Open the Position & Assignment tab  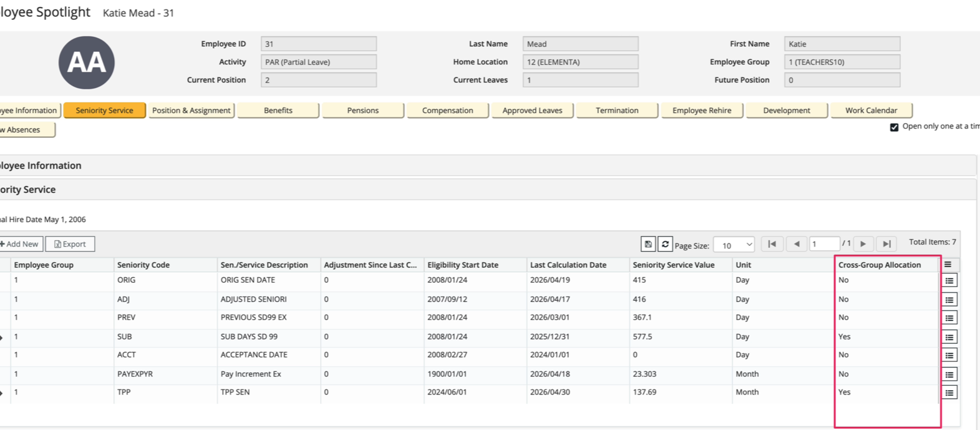coord(192,110)
